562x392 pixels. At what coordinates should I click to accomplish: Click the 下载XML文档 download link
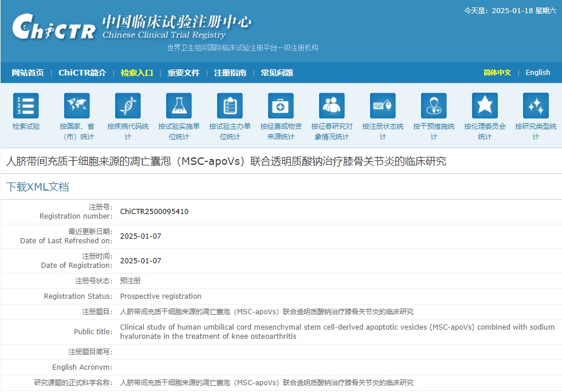click(38, 187)
